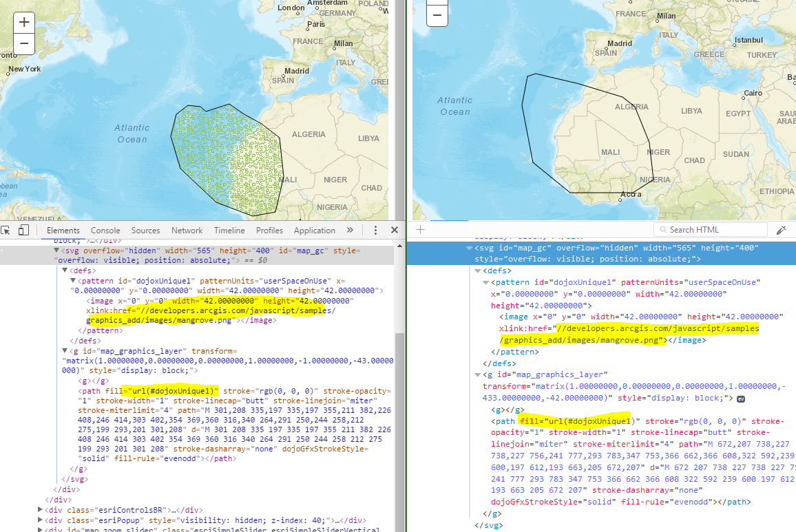Close the Chrome DevTools panel

click(x=395, y=230)
